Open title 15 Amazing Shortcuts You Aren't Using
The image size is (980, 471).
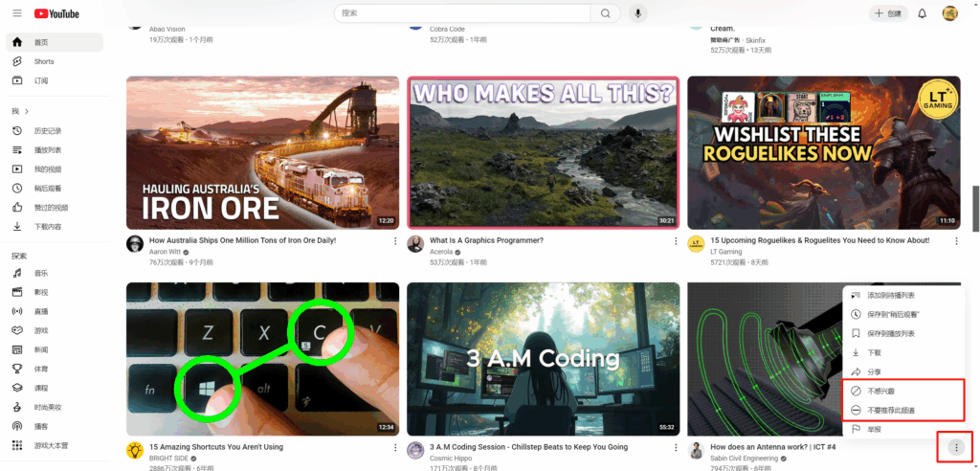click(x=216, y=447)
